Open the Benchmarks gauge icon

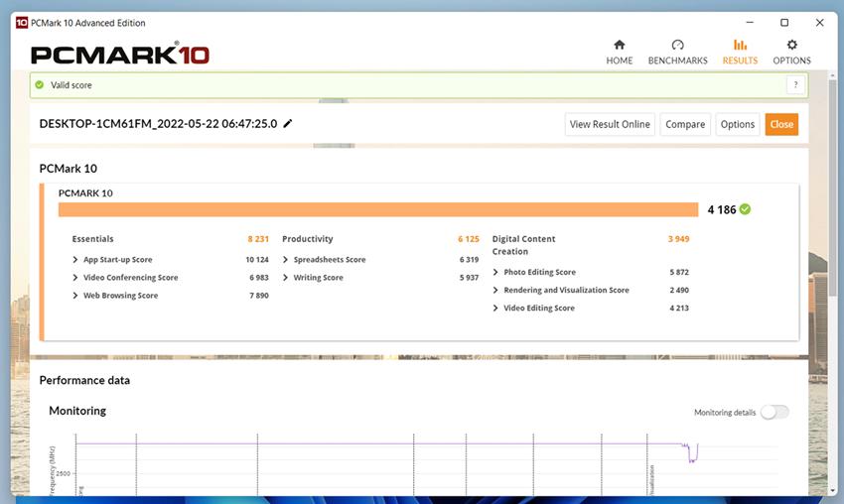tap(677, 45)
